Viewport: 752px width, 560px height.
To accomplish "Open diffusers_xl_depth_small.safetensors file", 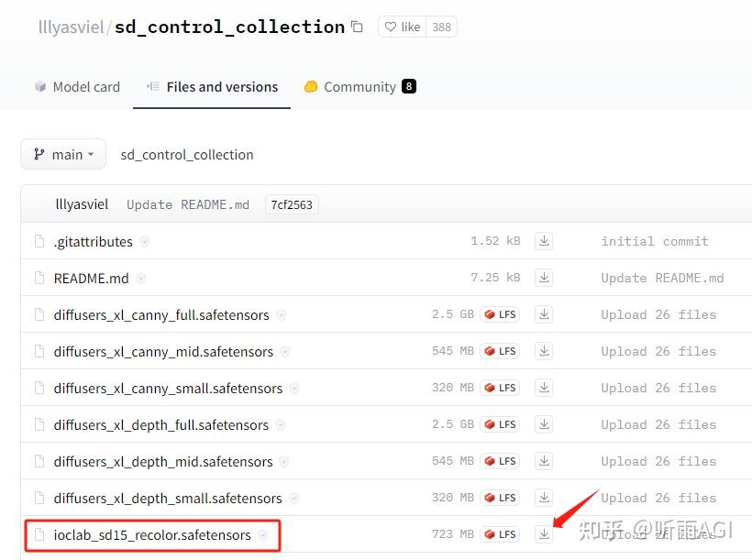I will (168, 499).
